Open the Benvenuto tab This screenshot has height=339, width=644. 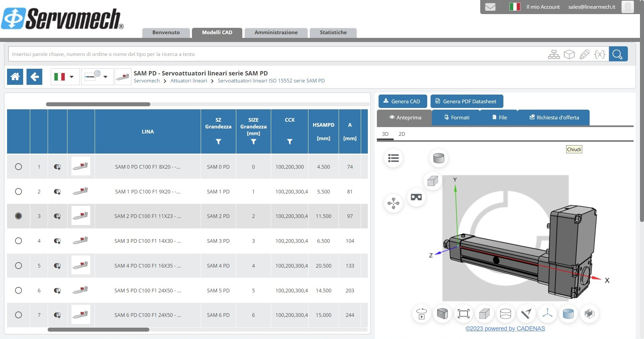(166, 33)
